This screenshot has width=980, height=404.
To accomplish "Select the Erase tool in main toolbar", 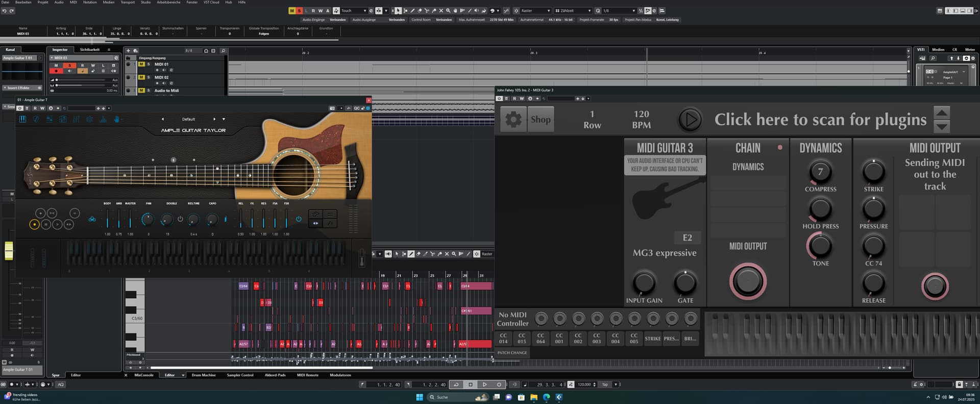I will click(420, 11).
